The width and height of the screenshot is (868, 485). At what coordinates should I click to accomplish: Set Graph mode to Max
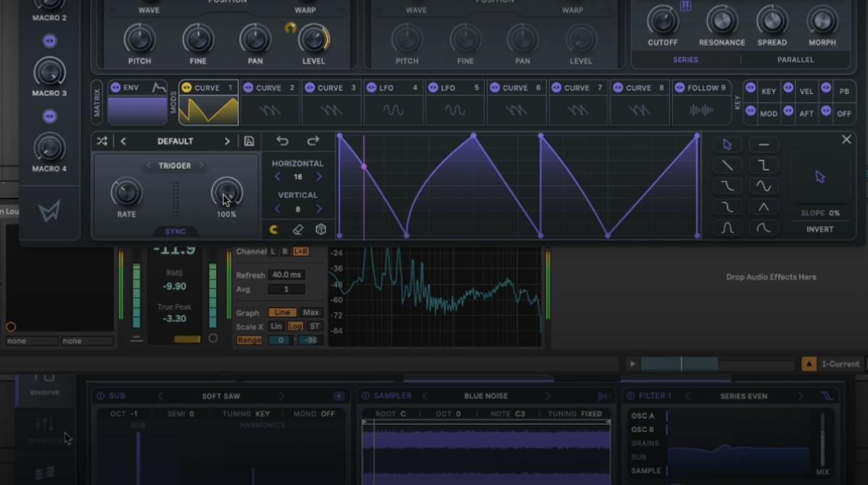(311, 312)
